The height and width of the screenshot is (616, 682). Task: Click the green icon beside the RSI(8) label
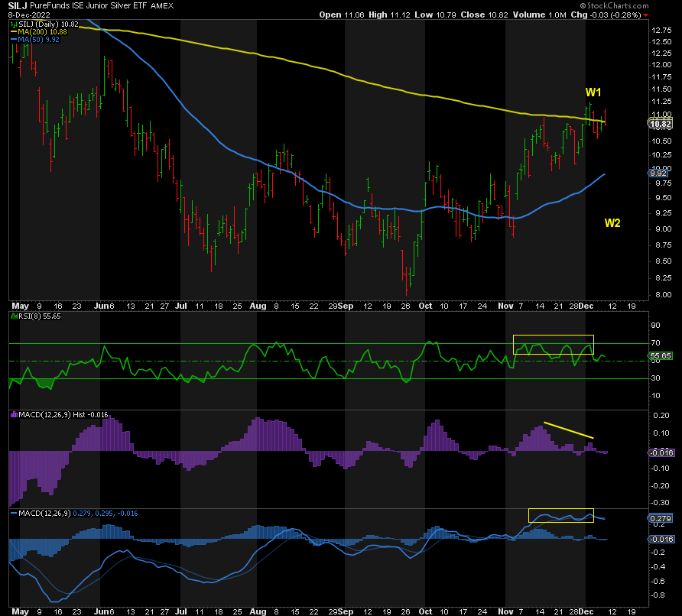point(14,316)
